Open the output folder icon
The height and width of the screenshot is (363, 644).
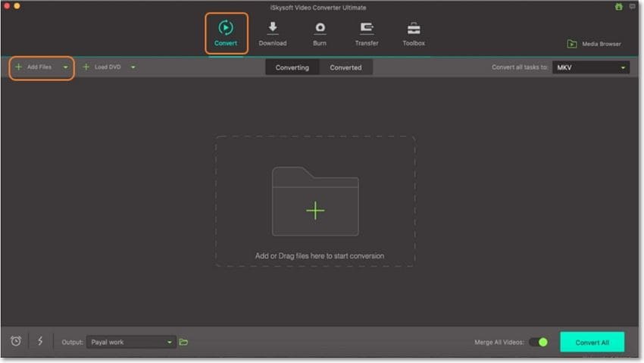coord(183,342)
